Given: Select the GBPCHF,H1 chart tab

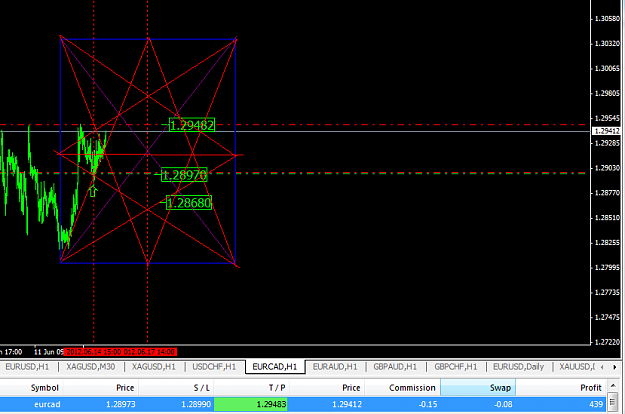Looking at the screenshot, I should tap(456, 367).
